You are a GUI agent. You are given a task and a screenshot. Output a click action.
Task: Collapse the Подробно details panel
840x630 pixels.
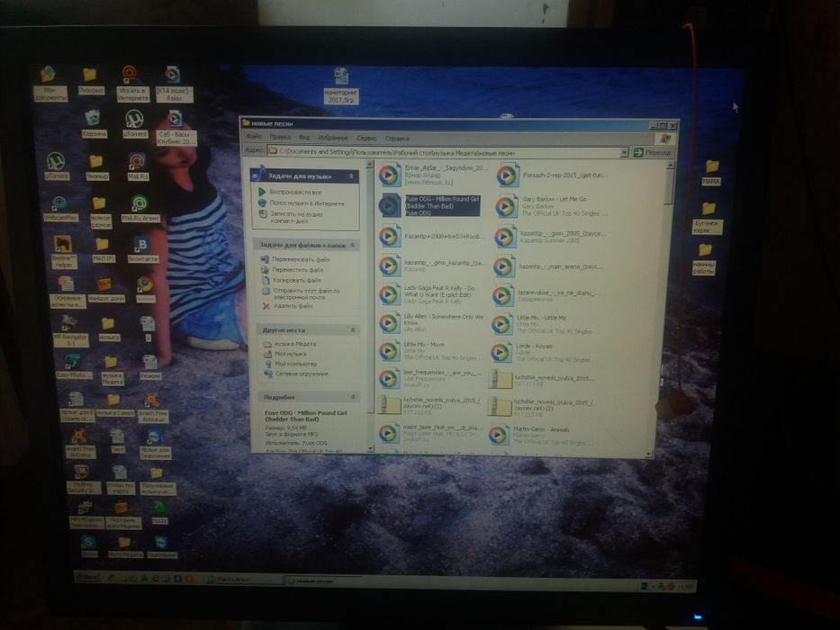(x=353, y=397)
